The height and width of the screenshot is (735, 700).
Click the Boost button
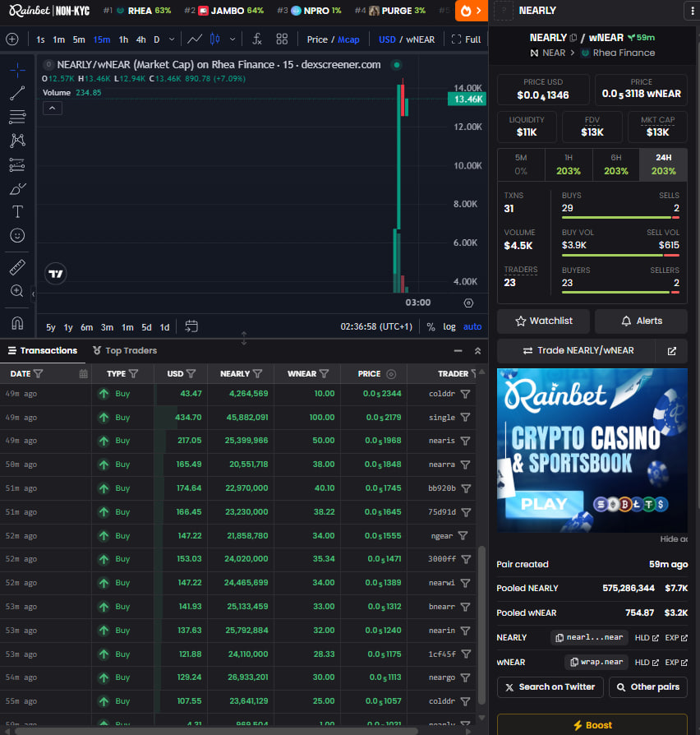592,724
